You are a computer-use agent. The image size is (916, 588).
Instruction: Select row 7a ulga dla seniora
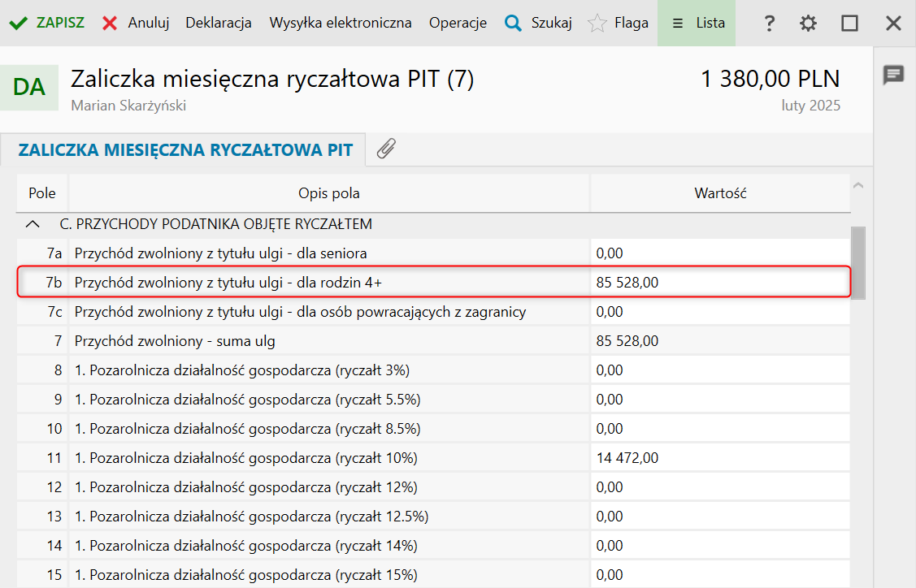329,253
